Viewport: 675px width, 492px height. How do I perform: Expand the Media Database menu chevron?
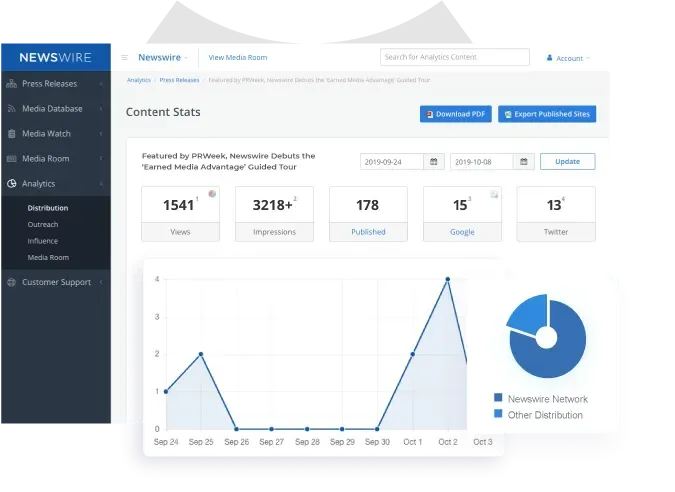tap(102, 108)
